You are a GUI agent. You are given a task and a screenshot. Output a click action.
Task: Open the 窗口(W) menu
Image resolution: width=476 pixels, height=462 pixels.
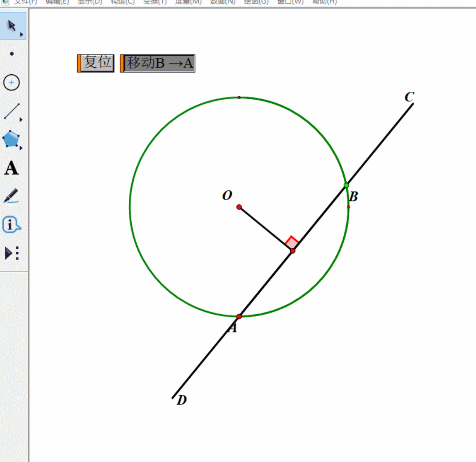291,2
